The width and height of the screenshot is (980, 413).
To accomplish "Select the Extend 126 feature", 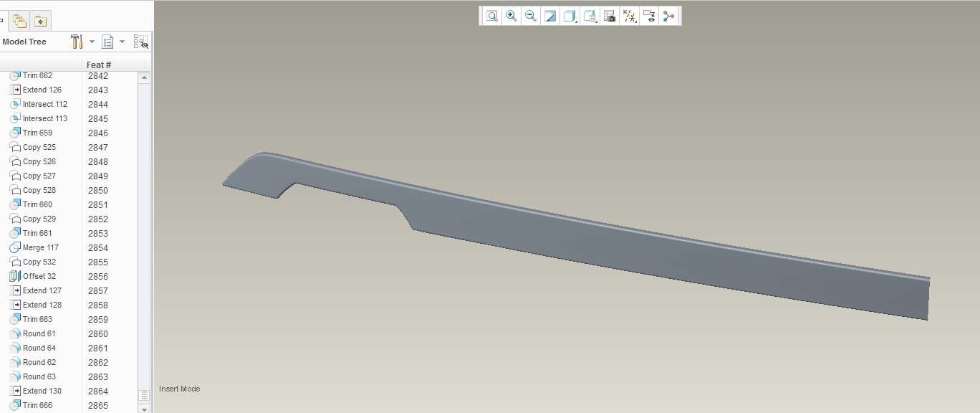I will [36, 90].
